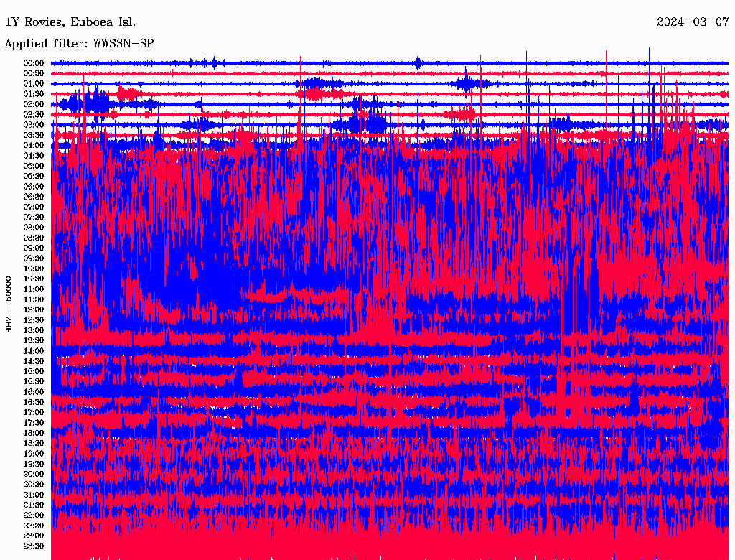Screen dimensions: 735x560
Task: Select the 21:30 time marker
Action: pos(34,505)
